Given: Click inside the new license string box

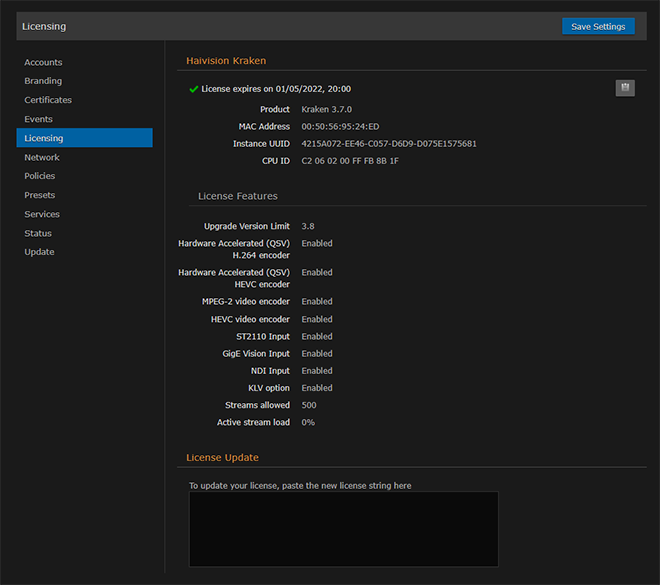Looking at the screenshot, I should [x=343, y=528].
